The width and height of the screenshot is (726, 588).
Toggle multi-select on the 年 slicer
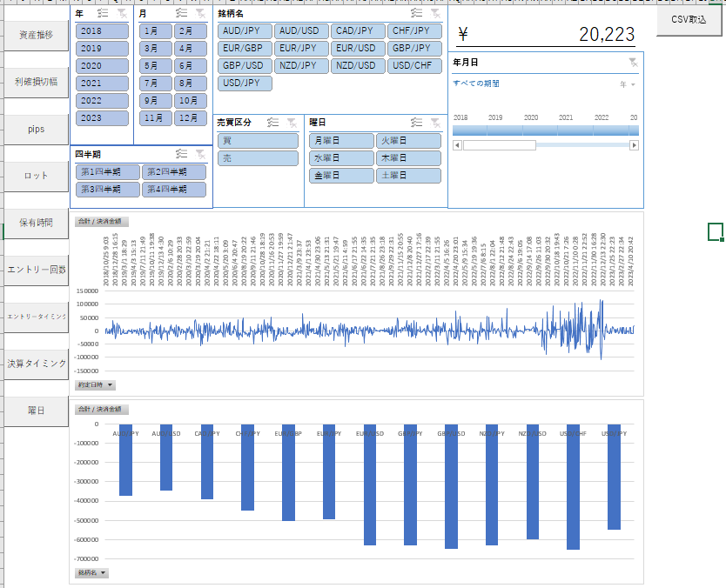103,13
